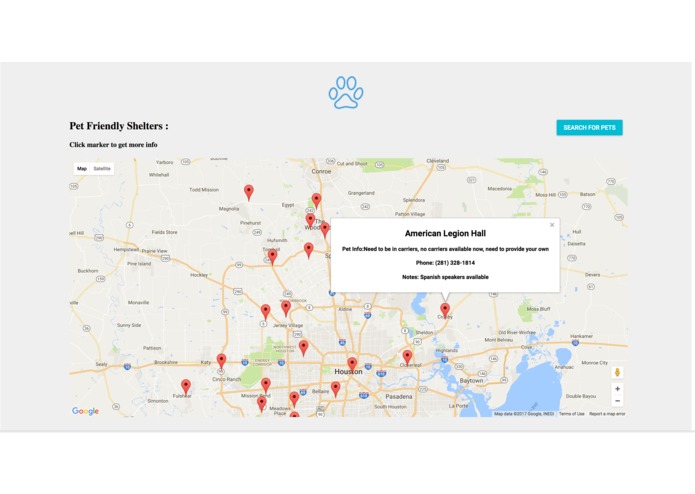Click the Notes: Spanish speakers available text
Viewport: 695px width, 494px height.
click(445, 277)
